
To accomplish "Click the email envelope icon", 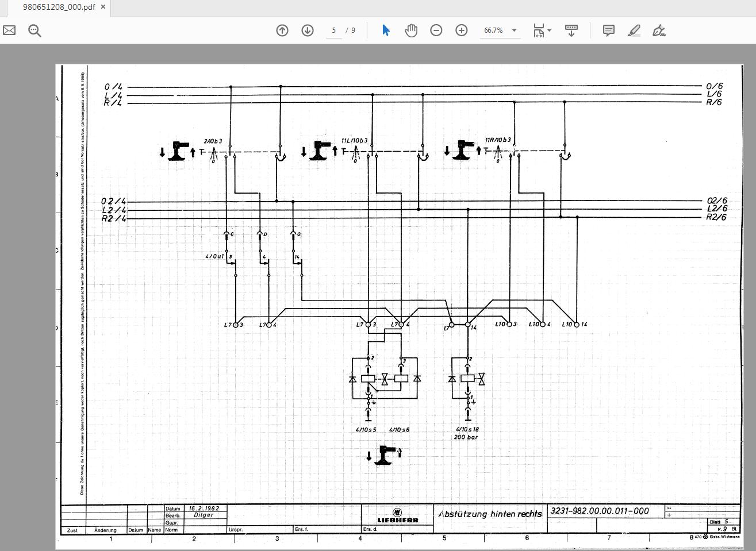I will point(9,30).
